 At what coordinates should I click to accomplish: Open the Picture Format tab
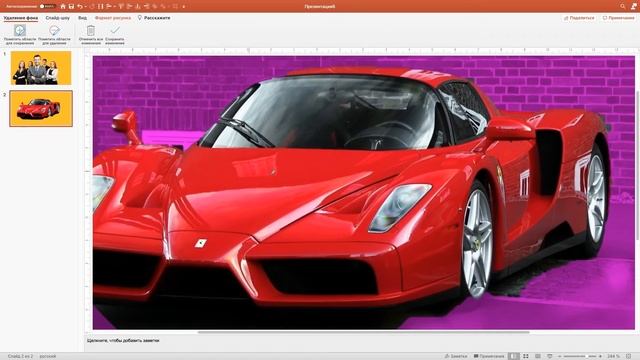click(x=113, y=18)
